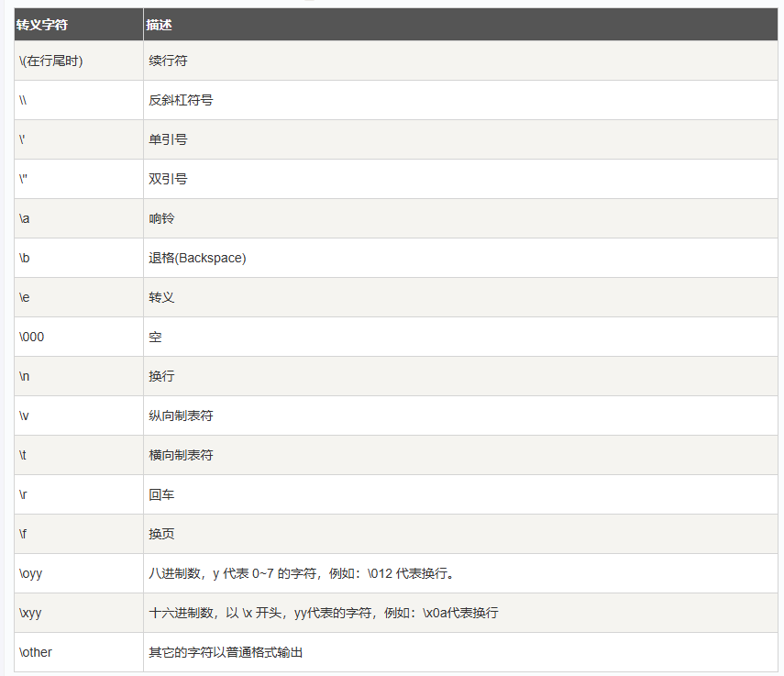Select the 响铃 description text
Image resolution: width=784 pixels, height=676 pixels.
point(161,218)
